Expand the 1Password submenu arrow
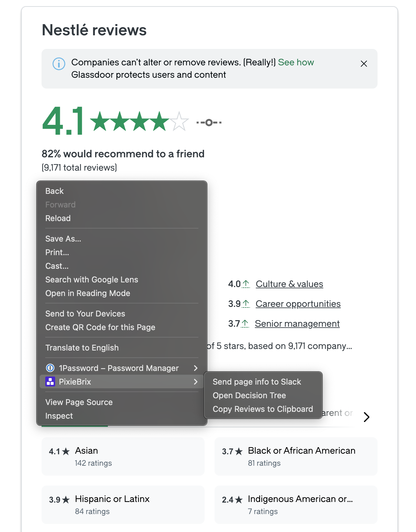The height and width of the screenshot is (532, 416). point(196,368)
